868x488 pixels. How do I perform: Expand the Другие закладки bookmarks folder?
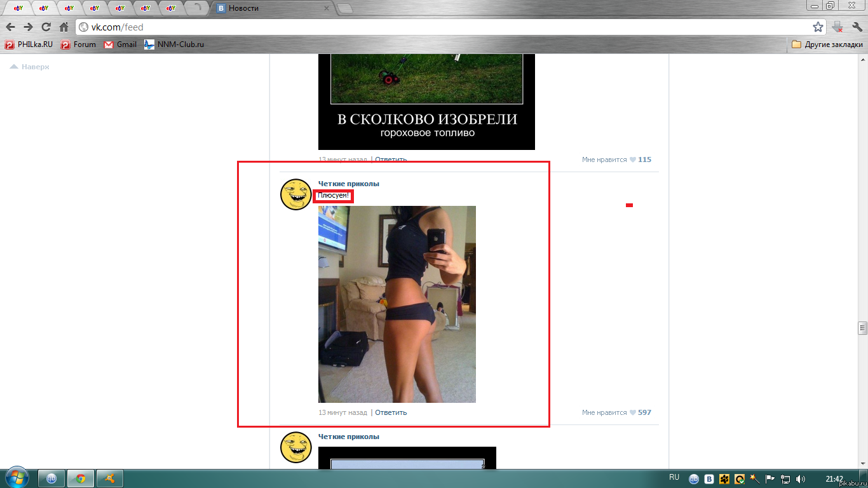(x=827, y=44)
